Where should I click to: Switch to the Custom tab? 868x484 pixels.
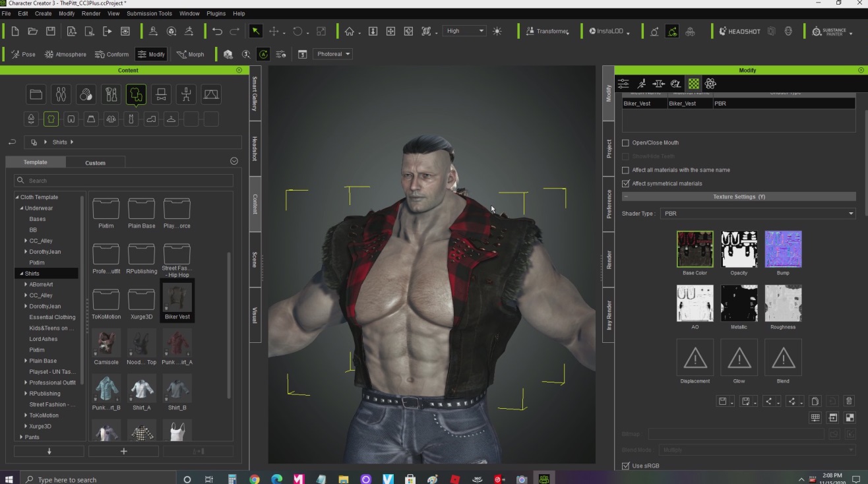95,163
